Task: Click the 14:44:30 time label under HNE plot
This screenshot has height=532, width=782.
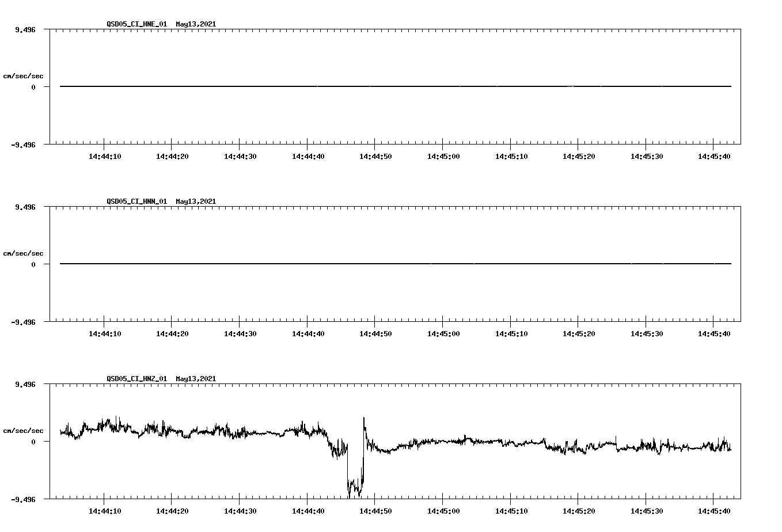Action: click(x=240, y=157)
